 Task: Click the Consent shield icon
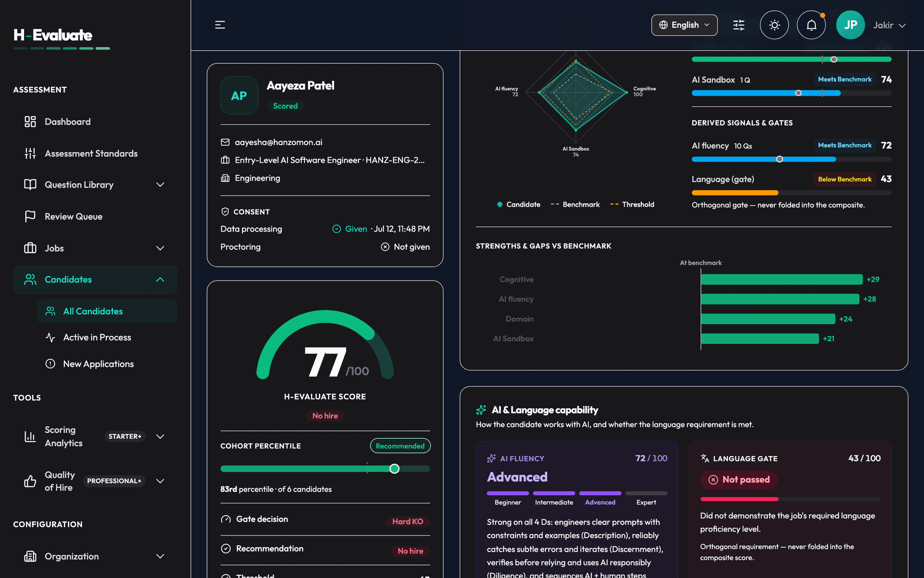point(225,212)
